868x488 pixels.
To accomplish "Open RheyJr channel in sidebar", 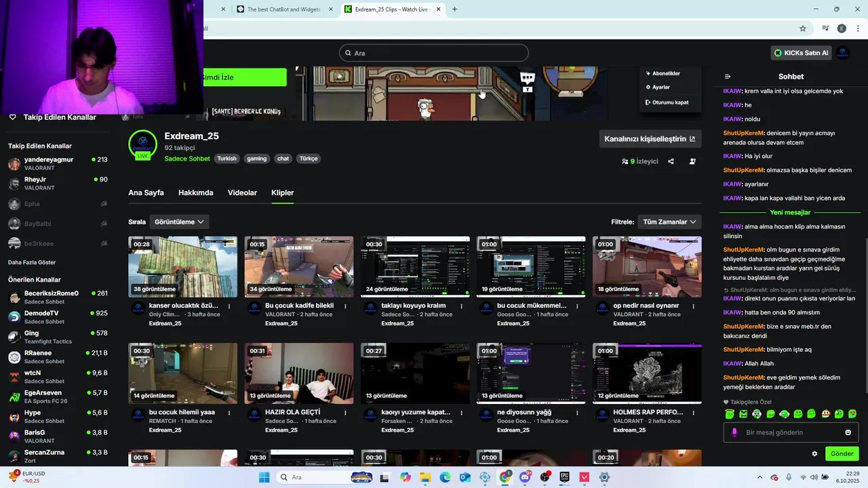I will (x=58, y=184).
